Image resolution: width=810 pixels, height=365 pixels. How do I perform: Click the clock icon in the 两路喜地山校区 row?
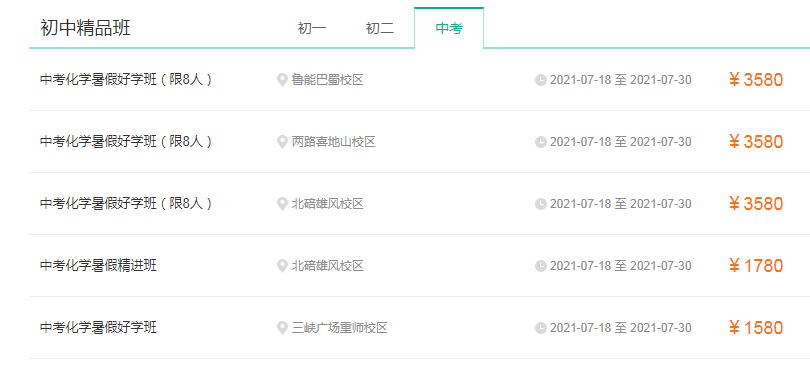click(540, 142)
